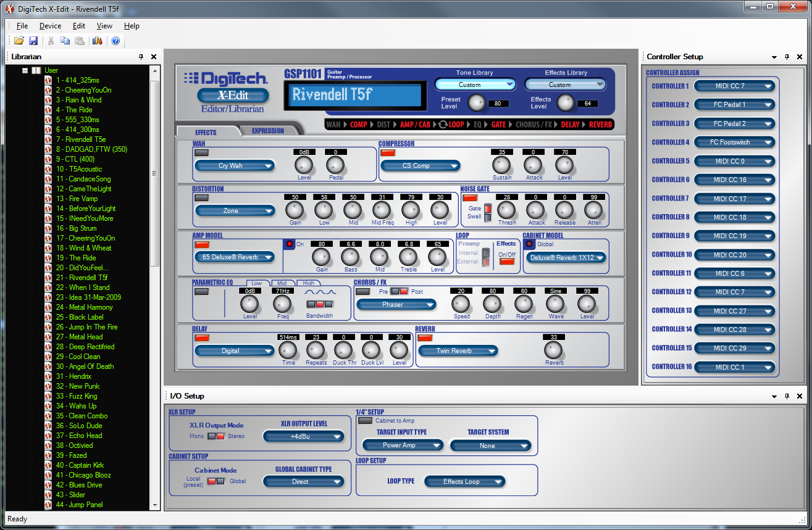Click the Save floppy disk icon
812x530 pixels.
[x=33, y=41]
